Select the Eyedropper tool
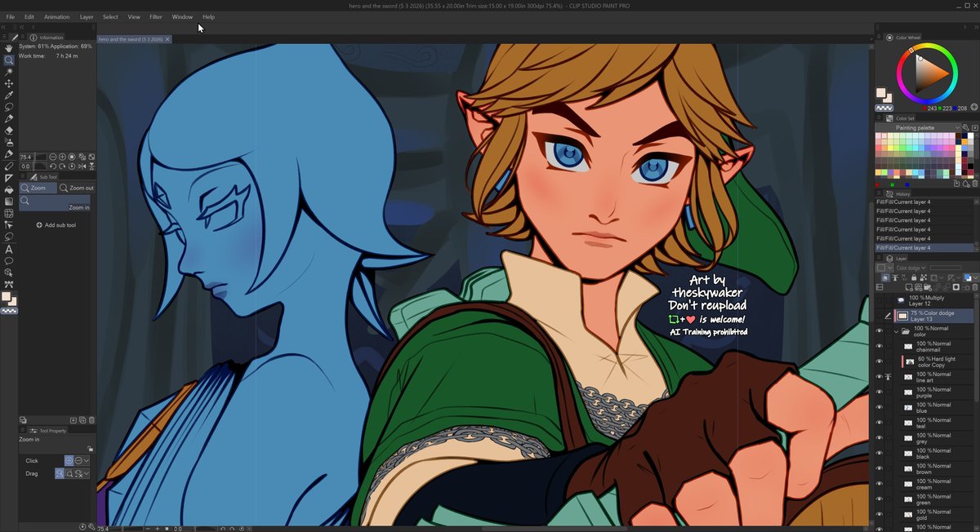Screen dimensions: 980x532 coord(9,95)
